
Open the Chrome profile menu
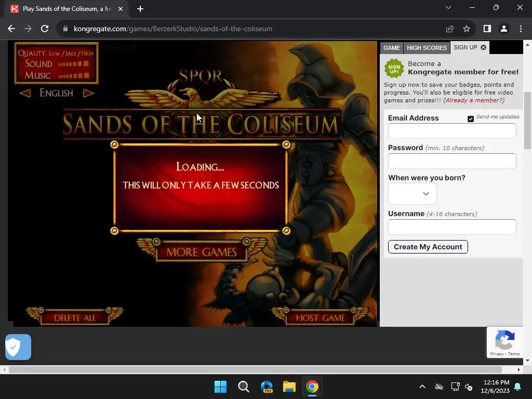click(504, 29)
